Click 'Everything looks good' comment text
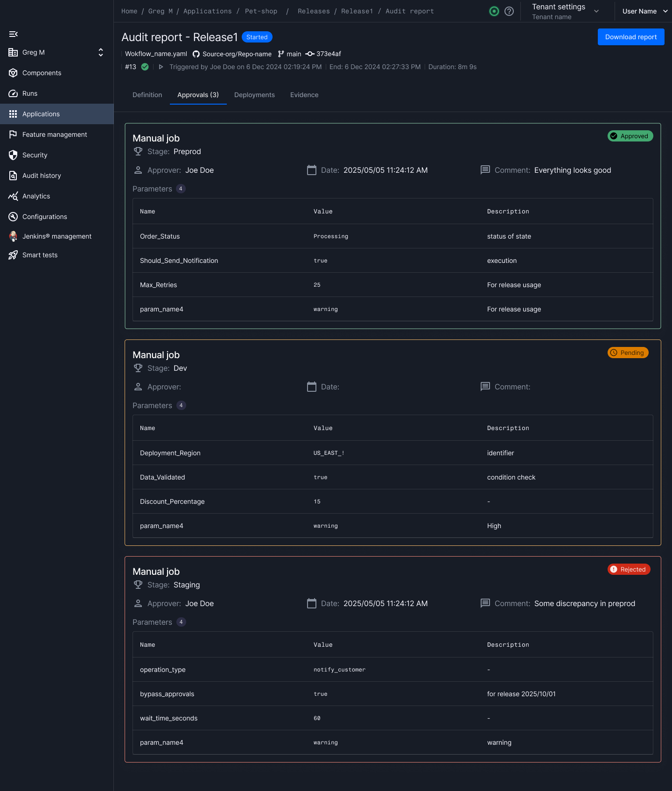The height and width of the screenshot is (791, 672). [573, 170]
